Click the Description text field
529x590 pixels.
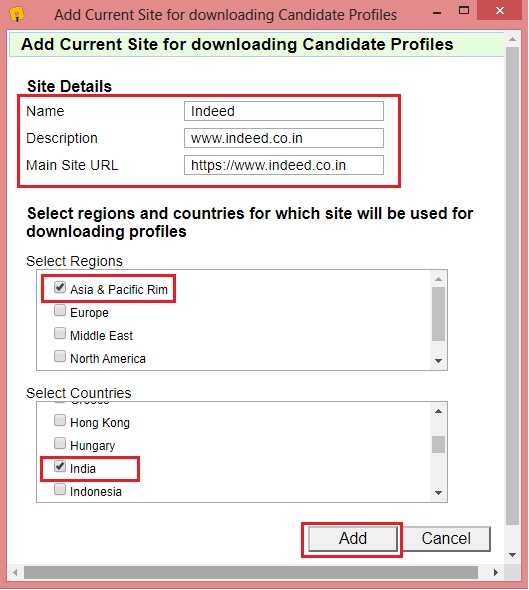pos(284,138)
